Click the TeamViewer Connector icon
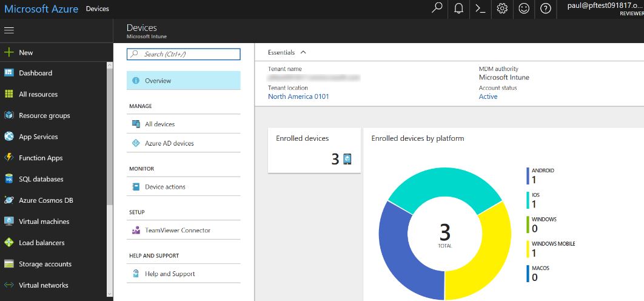644x301 pixels. pyautogui.click(x=136, y=230)
